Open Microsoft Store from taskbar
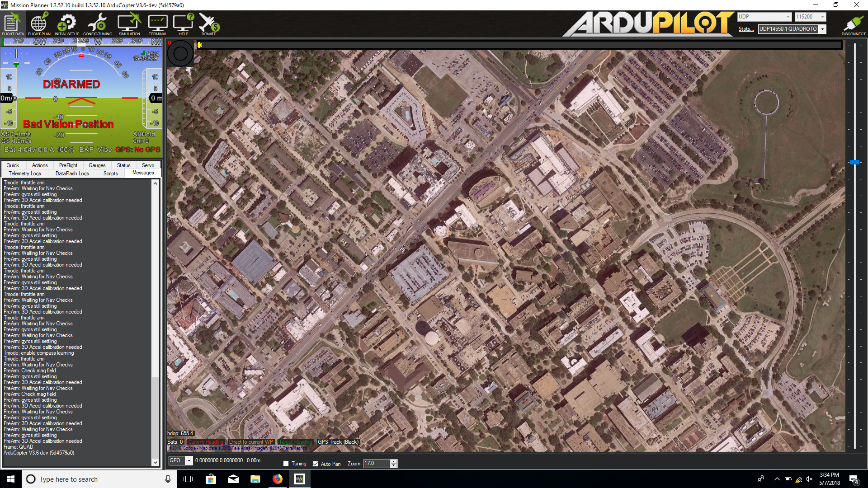The image size is (868, 488). (x=211, y=479)
